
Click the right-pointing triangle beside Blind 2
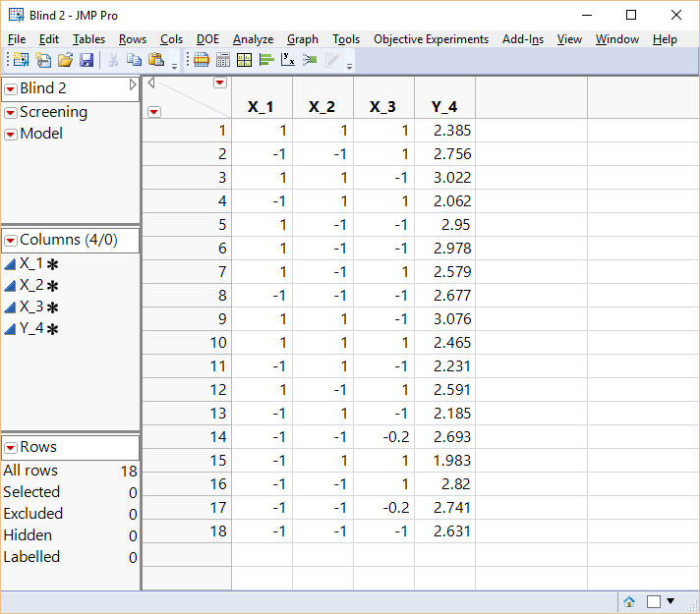pyautogui.click(x=133, y=84)
